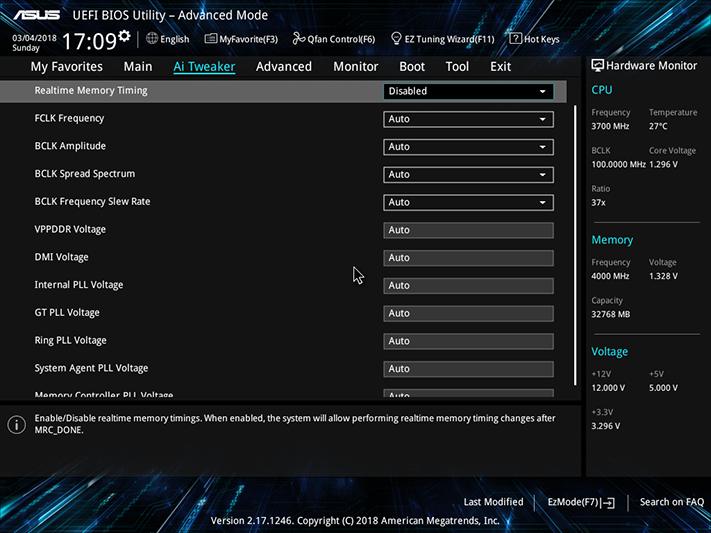Screen dimensions: 711x533
Task: Select the DMI Voltage label
Action: [62, 257]
